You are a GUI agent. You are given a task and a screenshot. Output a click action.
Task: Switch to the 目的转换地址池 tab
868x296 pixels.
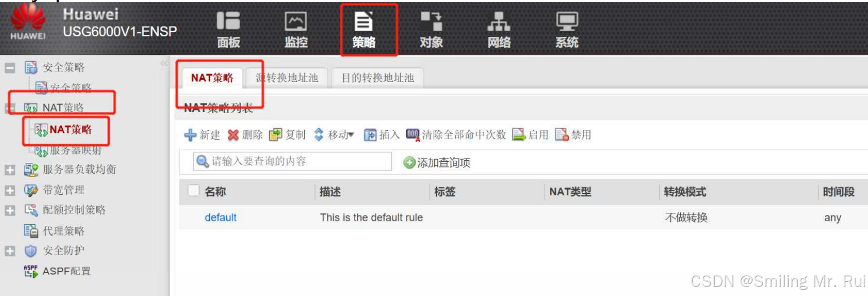click(x=377, y=78)
